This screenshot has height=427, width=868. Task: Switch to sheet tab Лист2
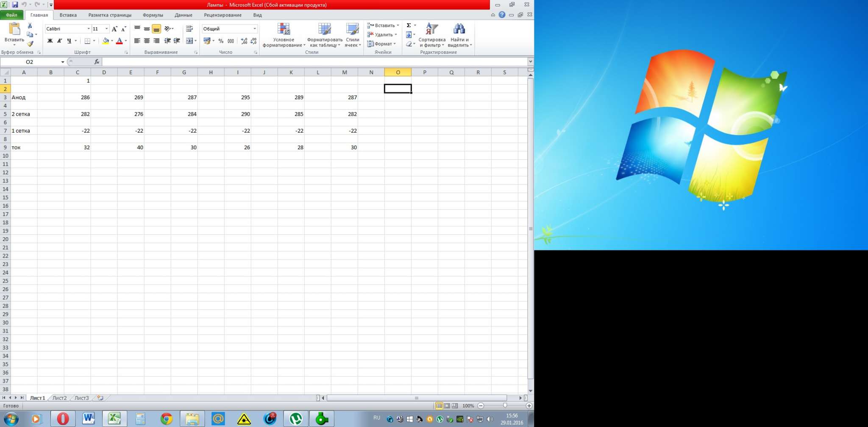click(x=59, y=398)
